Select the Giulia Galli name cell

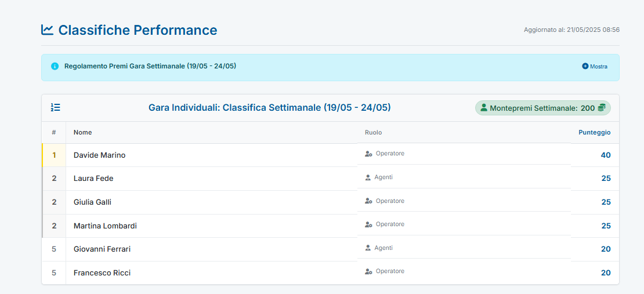pyautogui.click(x=212, y=202)
